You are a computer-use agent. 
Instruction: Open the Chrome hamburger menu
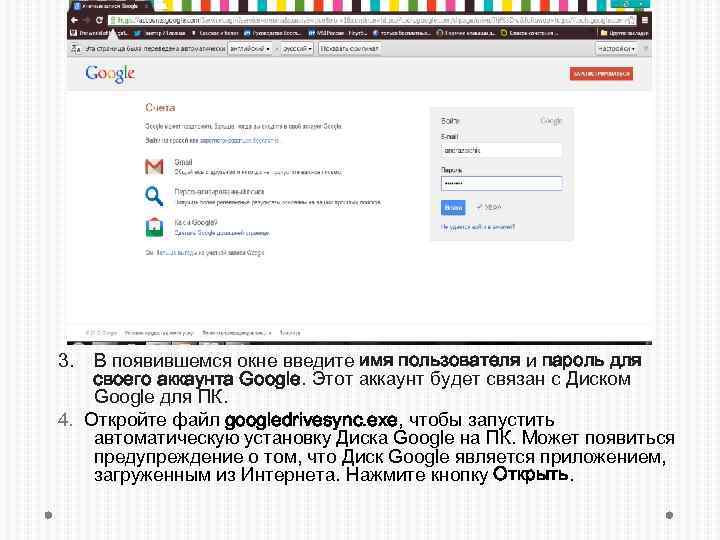[x=645, y=20]
